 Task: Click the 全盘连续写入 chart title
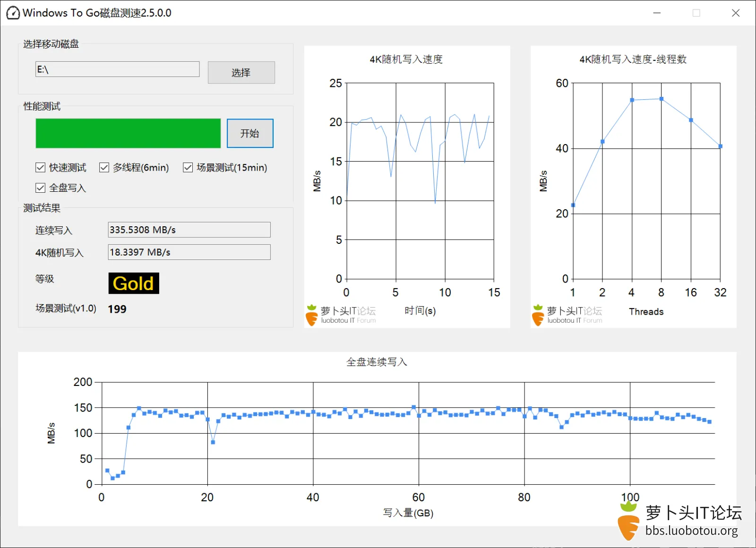point(377,362)
